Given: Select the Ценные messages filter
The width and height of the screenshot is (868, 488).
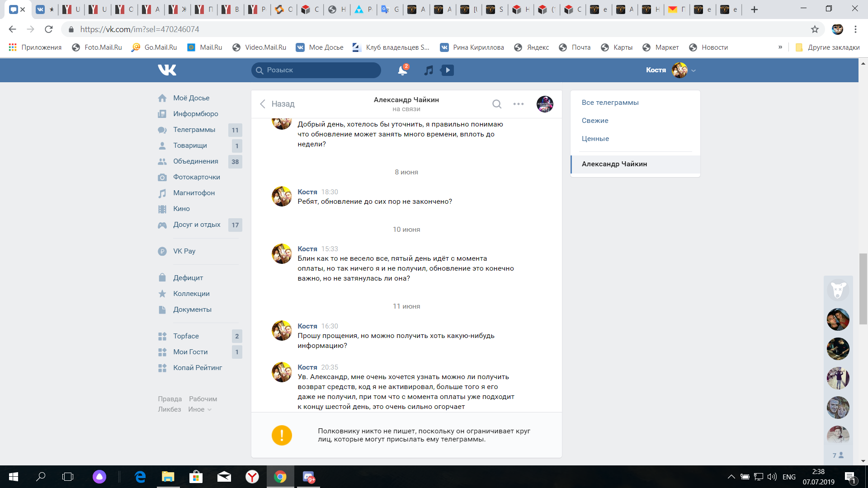Looking at the screenshot, I should coord(595,139).
